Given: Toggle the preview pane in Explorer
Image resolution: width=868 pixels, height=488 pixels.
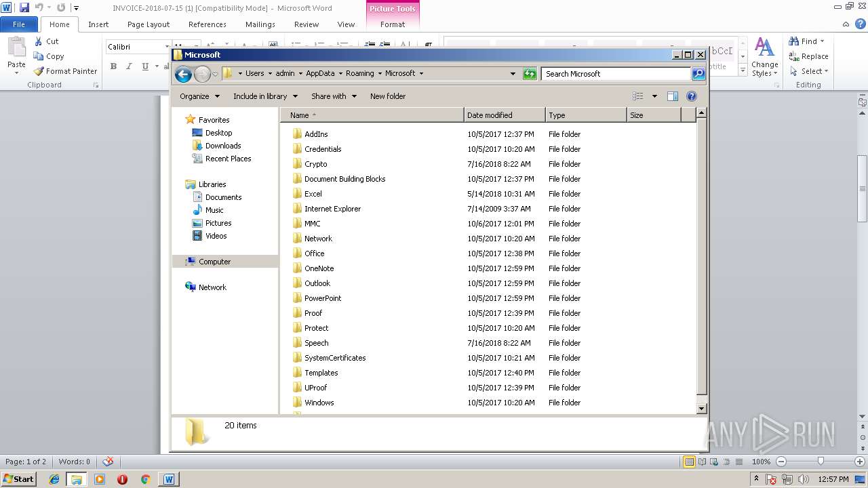Looking at the screenshot, I should (673, 96).
